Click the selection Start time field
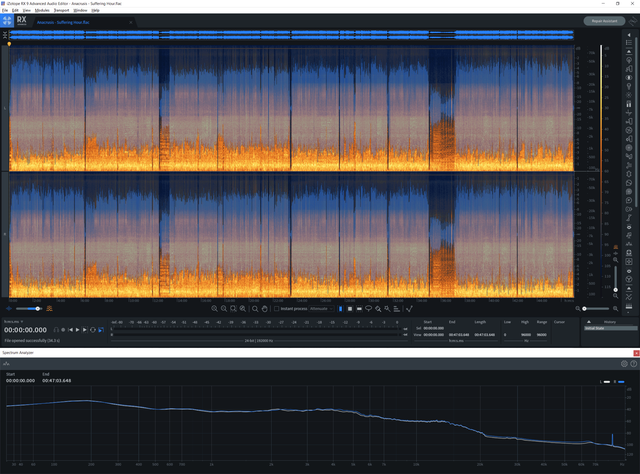The width and height of the screenshot is (640, 474). click(x=433, y=328)
